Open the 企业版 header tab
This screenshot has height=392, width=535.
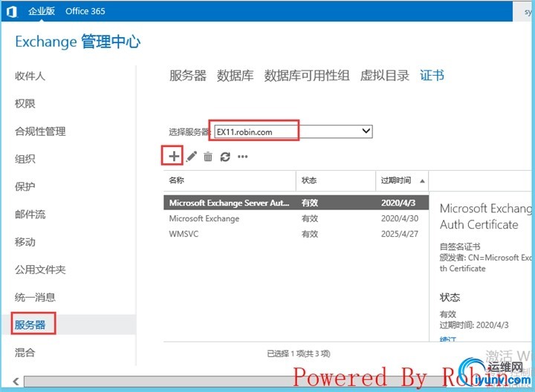pos(42,11)
